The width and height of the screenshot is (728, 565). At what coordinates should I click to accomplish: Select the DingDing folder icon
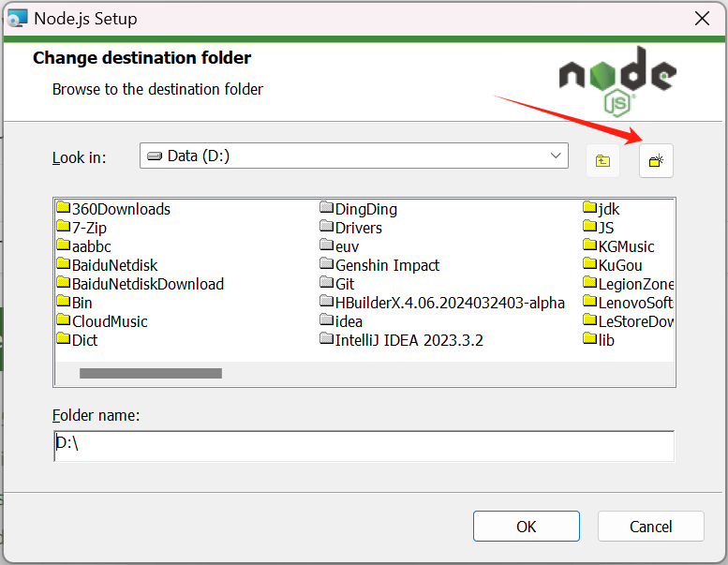[x=327, y=207]
